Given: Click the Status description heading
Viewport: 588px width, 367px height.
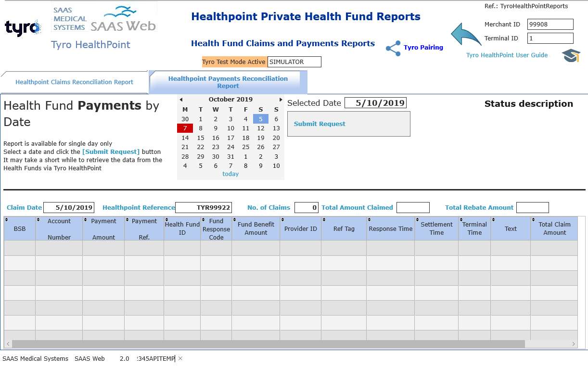Looking at the screenshot, I should 529,104.
